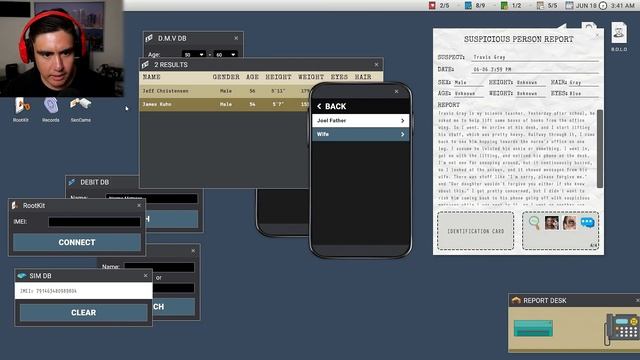
Task: Click the clock icon next to 3:41 AM
Action: [x=602, y=5]
